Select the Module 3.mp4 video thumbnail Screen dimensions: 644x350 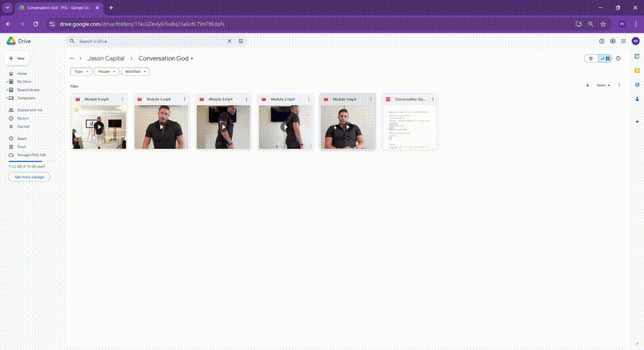click(x=223, y=127)
